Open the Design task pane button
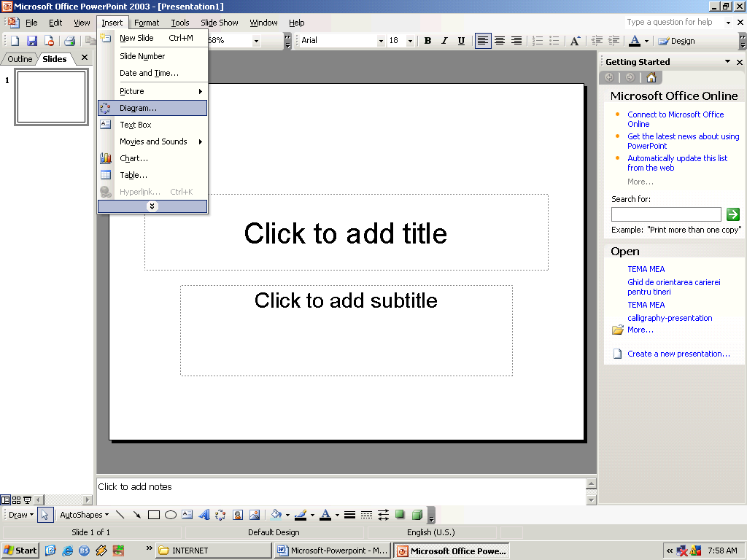Image resolution: width=747 pixels, height=560 pixels. (x=676, y=41)
